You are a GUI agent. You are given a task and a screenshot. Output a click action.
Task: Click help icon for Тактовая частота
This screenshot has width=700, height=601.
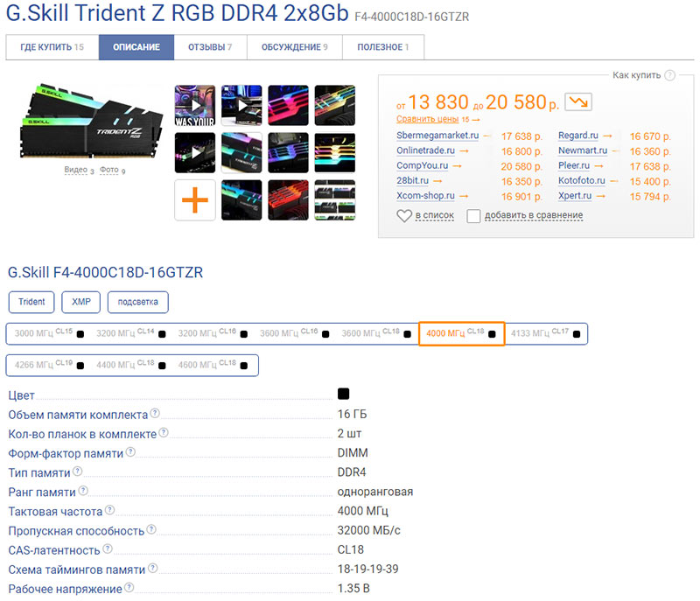[110, 510]
